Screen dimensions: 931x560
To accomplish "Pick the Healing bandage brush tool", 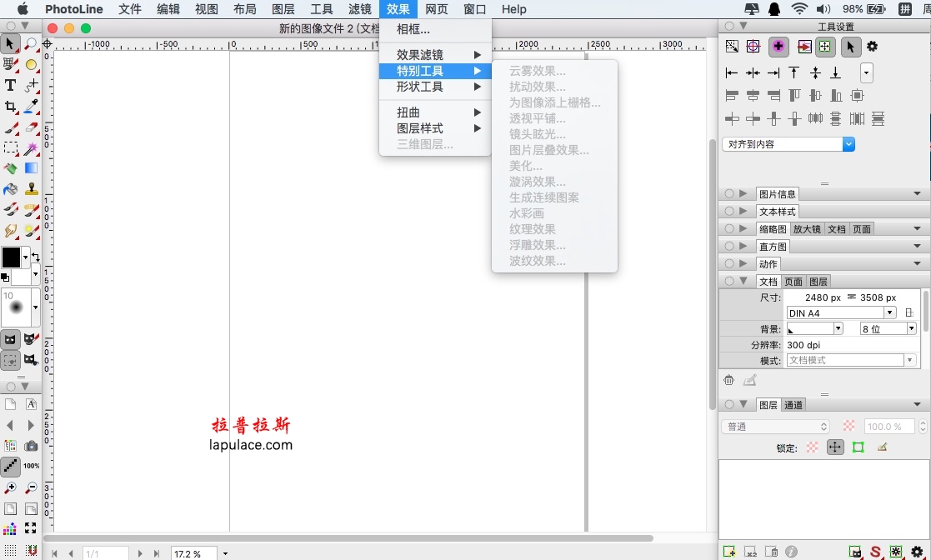I will (31, 210).
